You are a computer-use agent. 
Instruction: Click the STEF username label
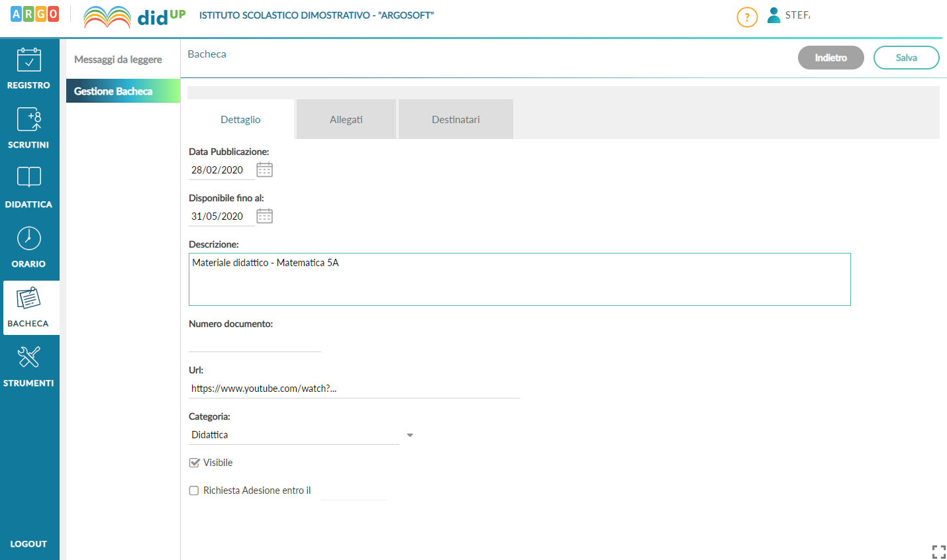[797, 15]
